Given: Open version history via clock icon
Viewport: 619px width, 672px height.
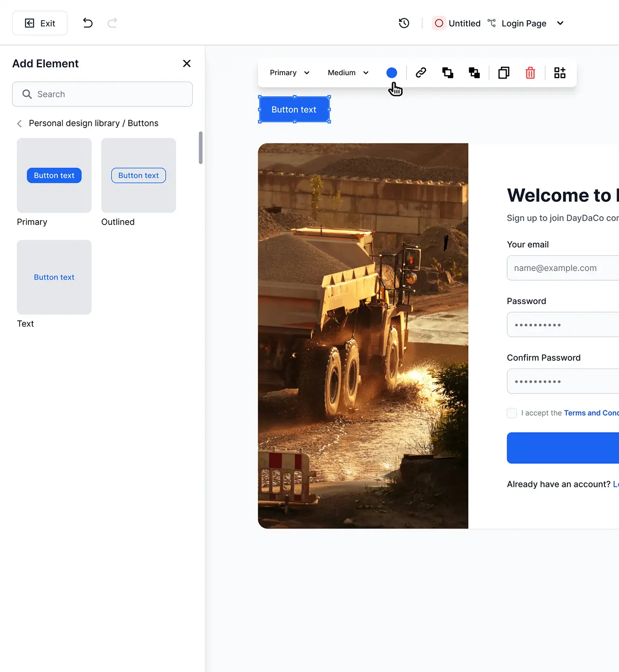Looking at the screenshot, I should pyautogui.click(x=404, y=23).
